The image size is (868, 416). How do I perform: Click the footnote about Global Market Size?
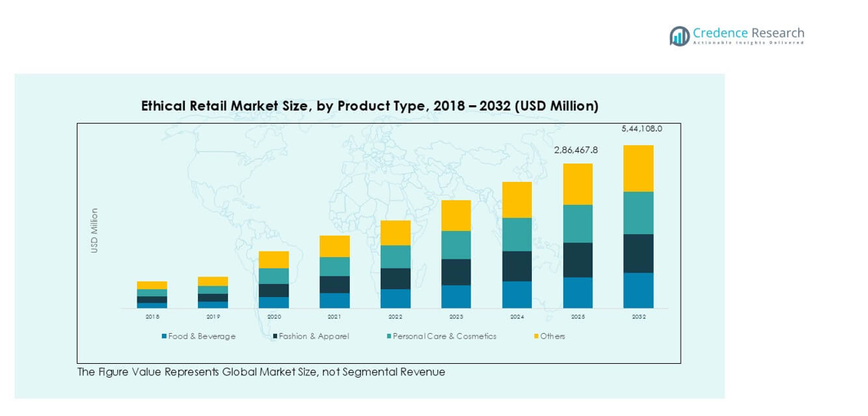261,372
